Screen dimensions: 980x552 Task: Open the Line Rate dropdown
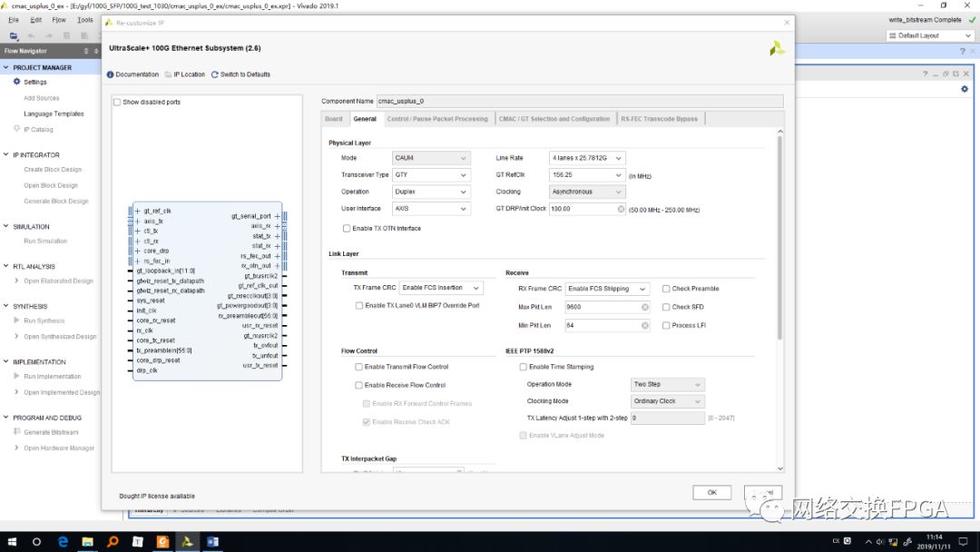tap(586, 158)
